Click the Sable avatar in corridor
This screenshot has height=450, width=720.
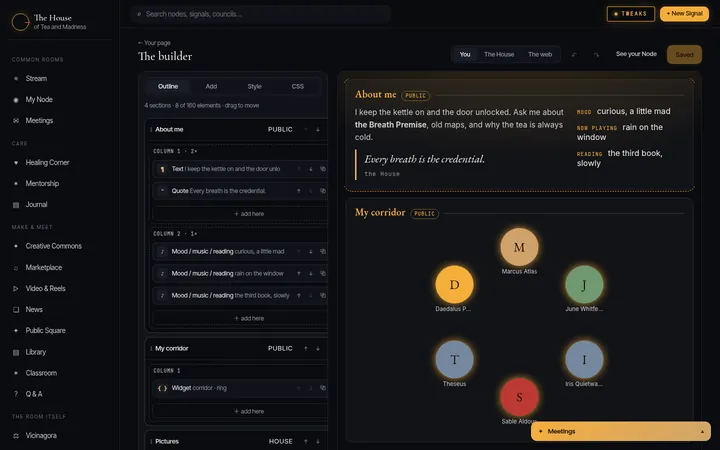(x=519, y=397)
